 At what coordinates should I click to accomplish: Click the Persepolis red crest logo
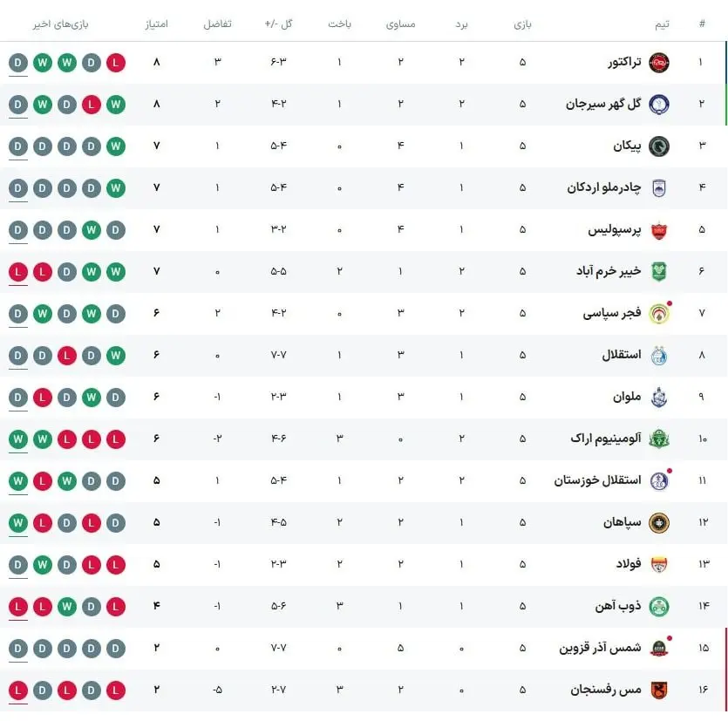pos(658,230)
